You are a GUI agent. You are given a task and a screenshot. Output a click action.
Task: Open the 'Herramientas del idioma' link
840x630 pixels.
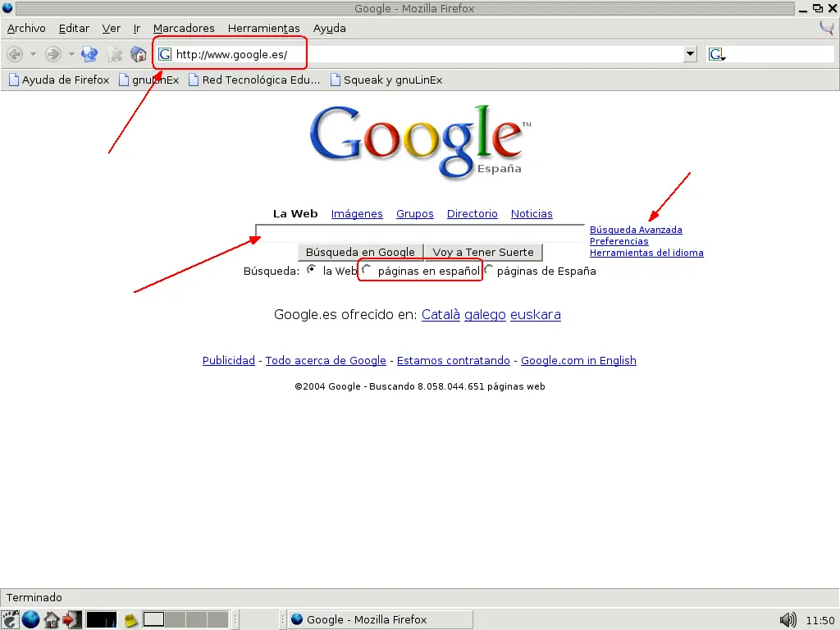point(646,253)
